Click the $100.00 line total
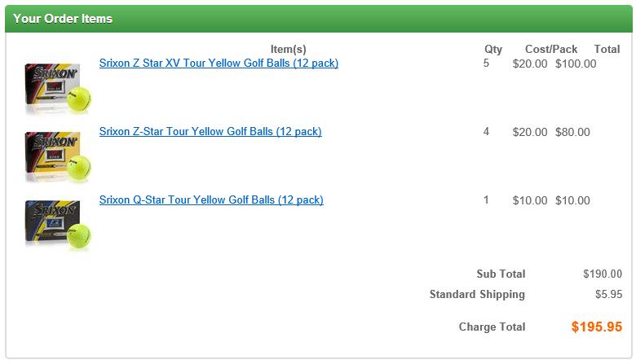This screenshot has width=636, height=364. click(576, 64)
